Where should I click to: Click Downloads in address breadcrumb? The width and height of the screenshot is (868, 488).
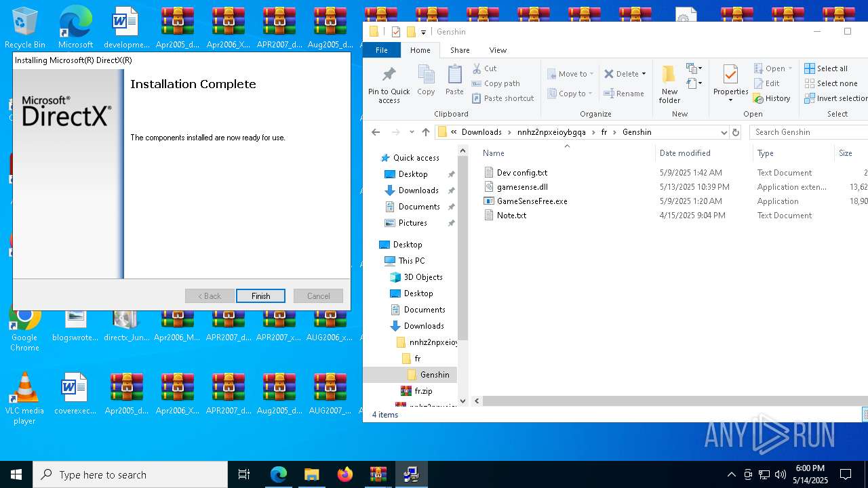[x=481, y=132]
